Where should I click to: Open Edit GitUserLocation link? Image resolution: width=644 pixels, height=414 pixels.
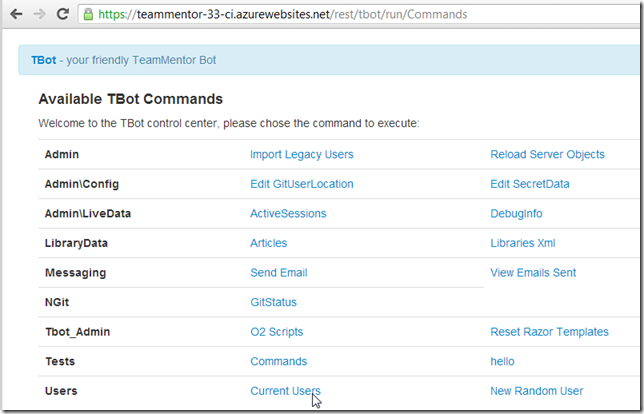(301, 184)
